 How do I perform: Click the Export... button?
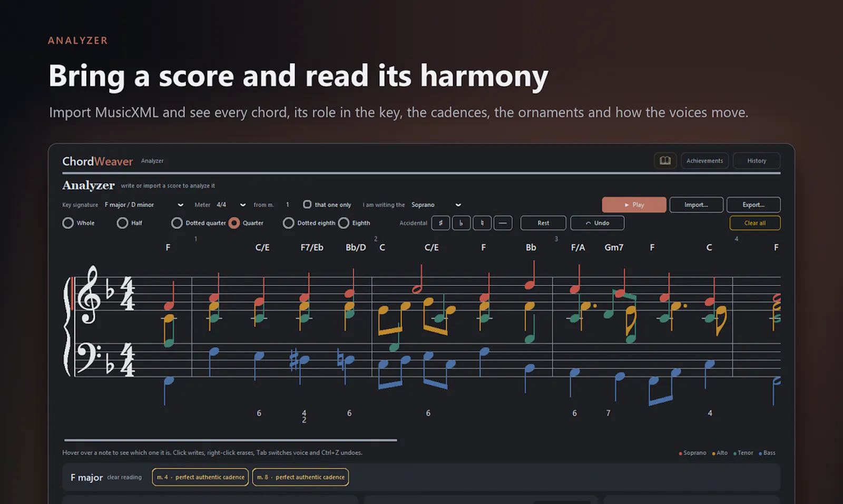click(x=753, y=205)
